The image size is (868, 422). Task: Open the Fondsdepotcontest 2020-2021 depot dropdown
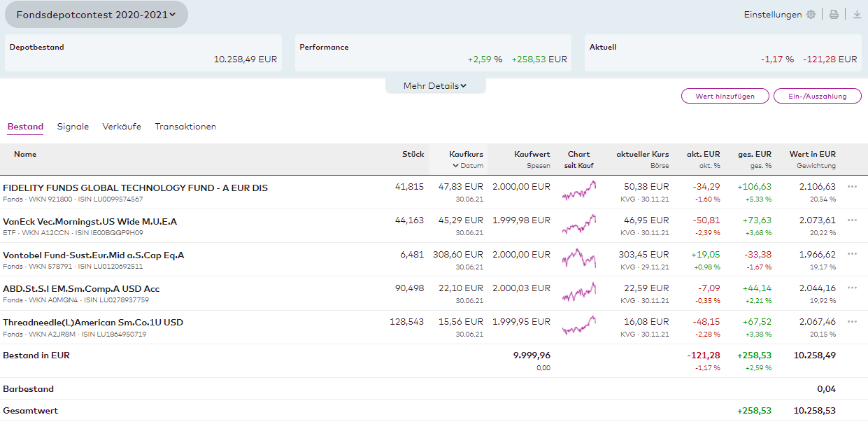coord(96,15)
